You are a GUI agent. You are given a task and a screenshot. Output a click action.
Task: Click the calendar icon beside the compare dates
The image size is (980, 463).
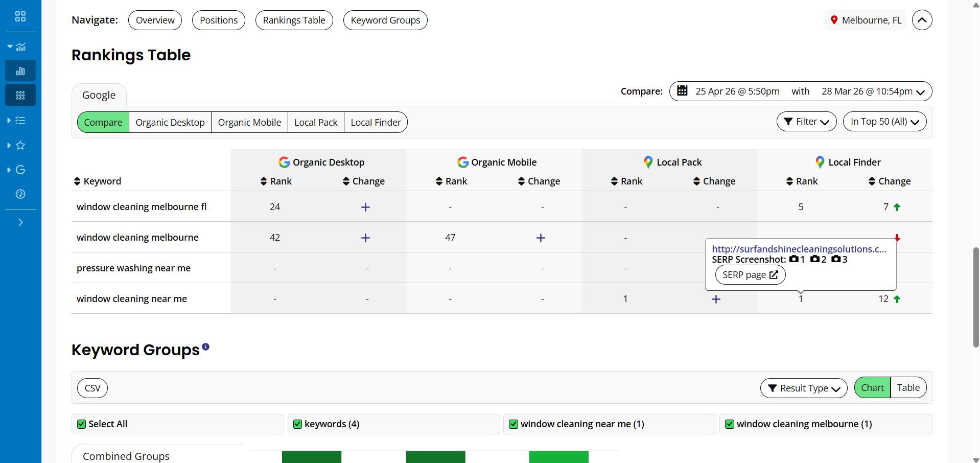coord(683,91)
